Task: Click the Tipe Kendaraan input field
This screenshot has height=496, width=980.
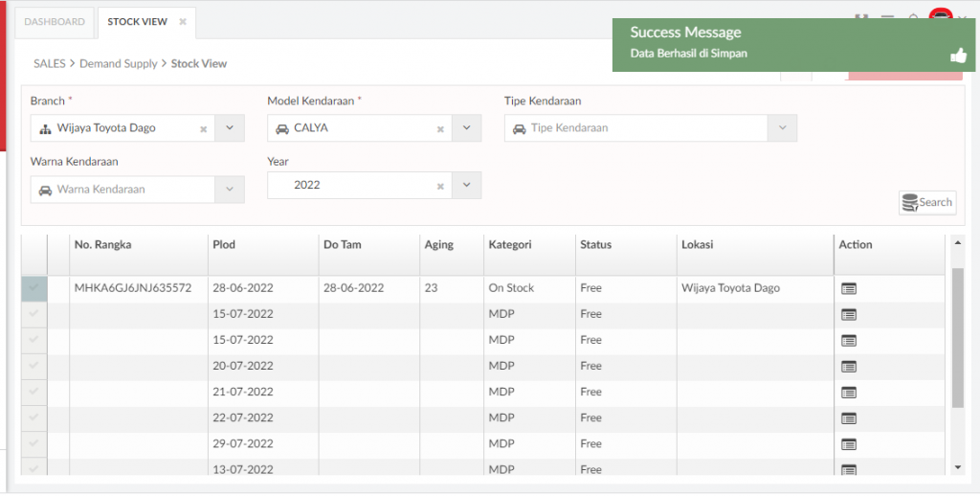Action: 636,127
